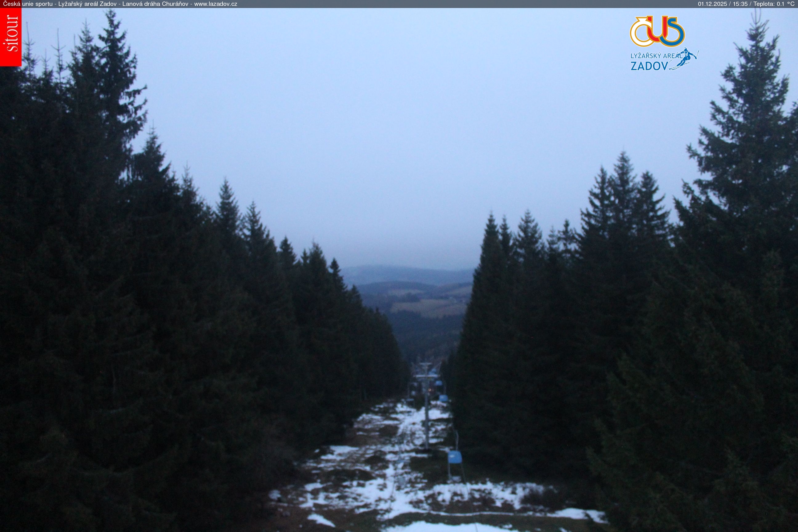Click Lyžařský areál Zadov header text
This screenshot has width=798, height=532.
point(87,4)
